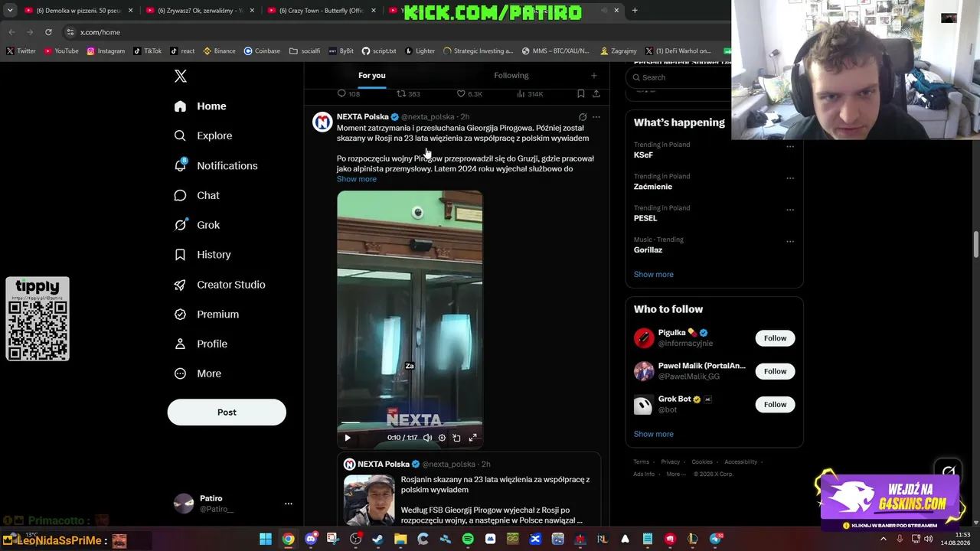Add a new timeline tab with plus
980x551 pixels.
click(593, 76)
